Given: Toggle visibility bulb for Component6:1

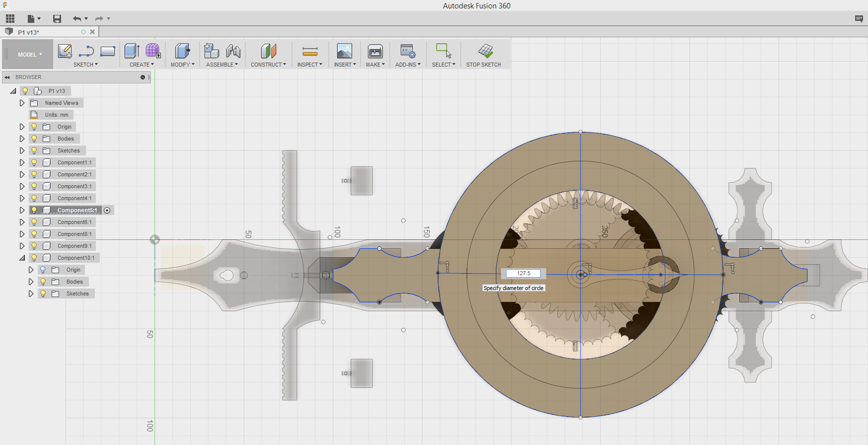Looking at the screenshot, I should click(34, 222).
